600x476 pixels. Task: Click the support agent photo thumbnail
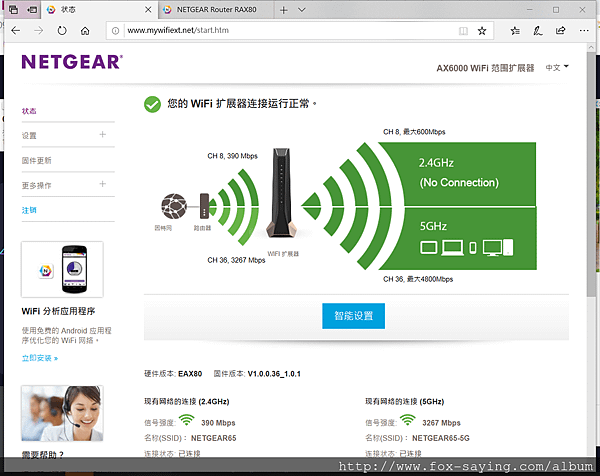coord(62,413)
